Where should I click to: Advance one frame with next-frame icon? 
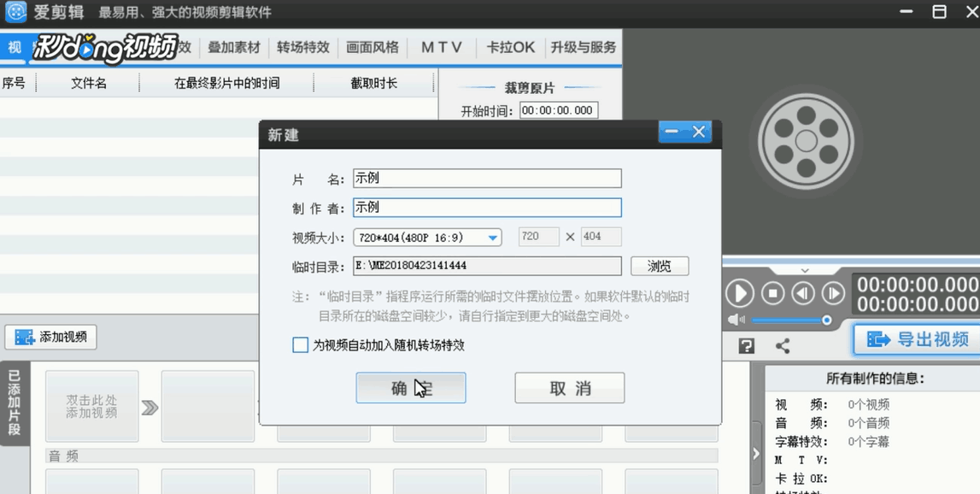[x=834, y=292]
